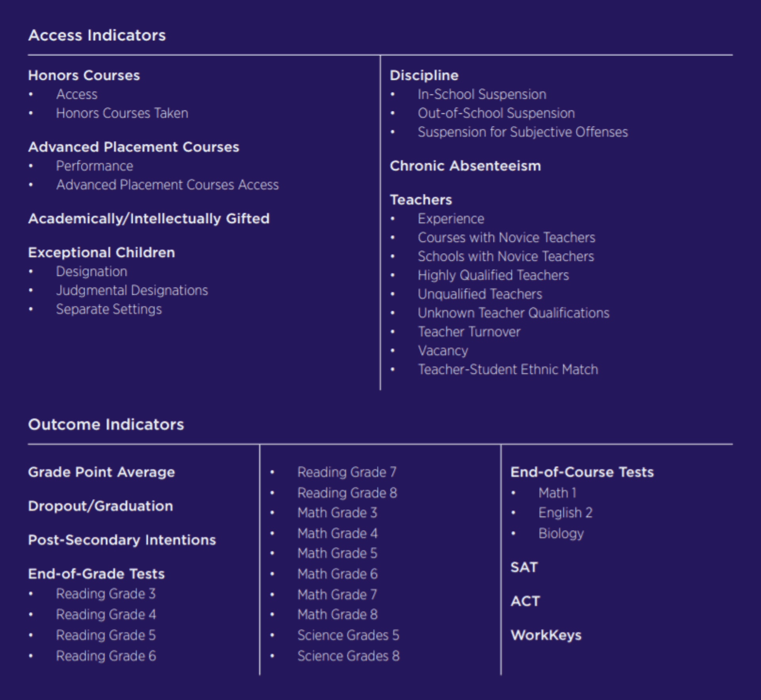Select Post-Secondary Intentions heading
The height and width of the screenshot is (700, 761).
click(122, 540)
